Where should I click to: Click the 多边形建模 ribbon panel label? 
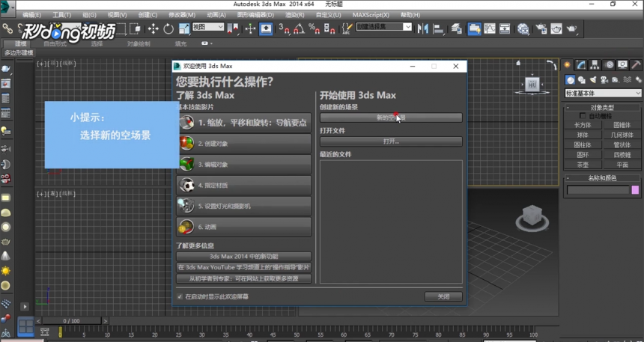19,53
